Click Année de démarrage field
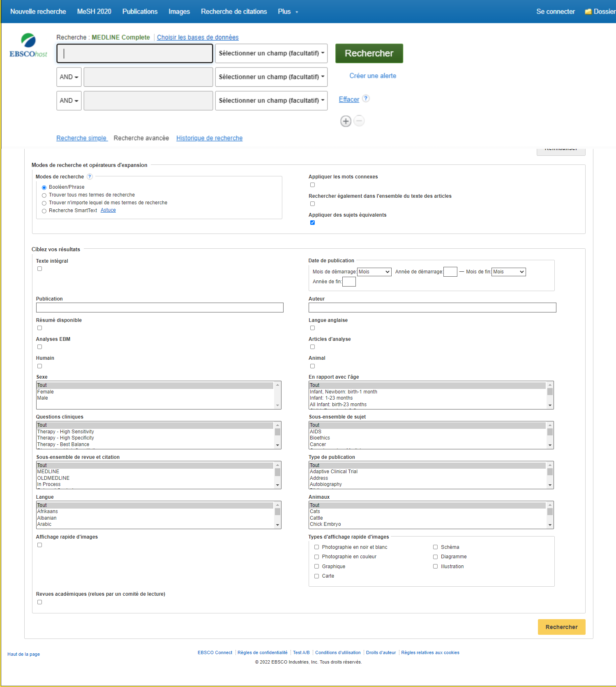 point(450,272)
